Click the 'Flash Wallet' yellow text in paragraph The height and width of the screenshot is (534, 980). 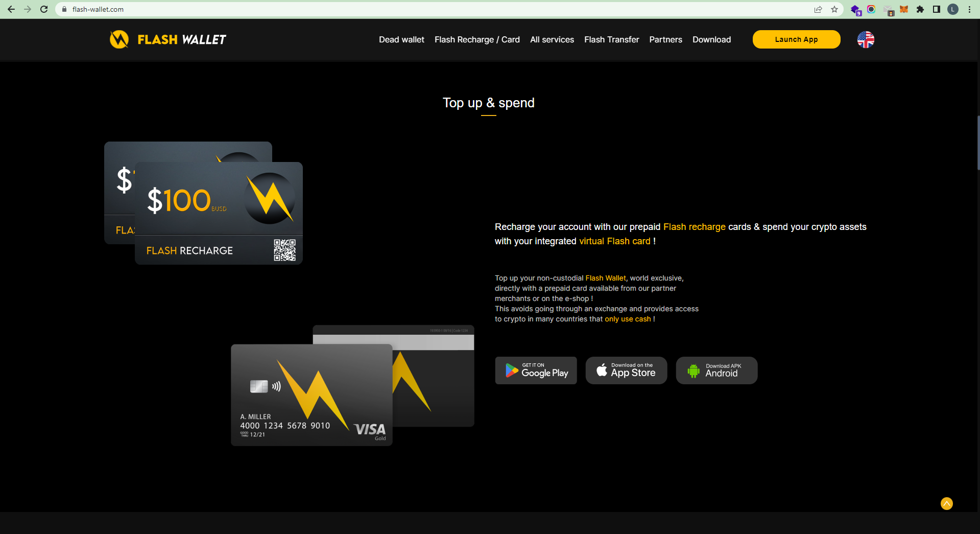pyautogui.click(x=605, y=278)
